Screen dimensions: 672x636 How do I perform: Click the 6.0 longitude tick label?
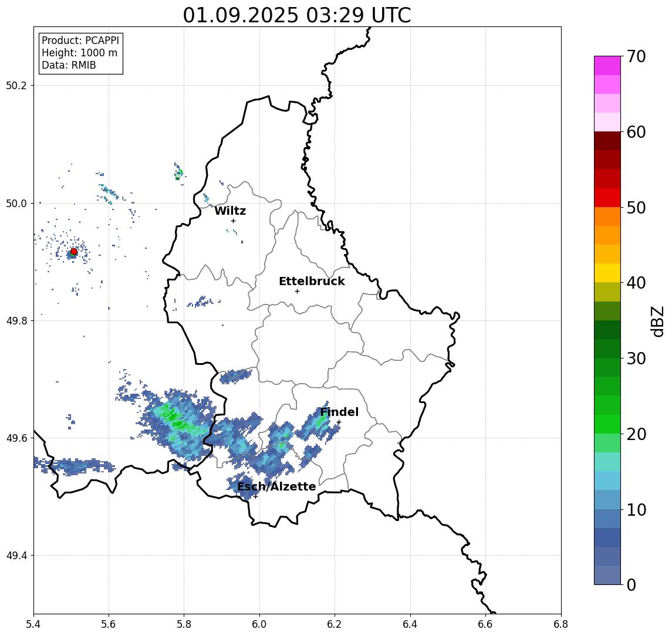click(x=259, y=624)
